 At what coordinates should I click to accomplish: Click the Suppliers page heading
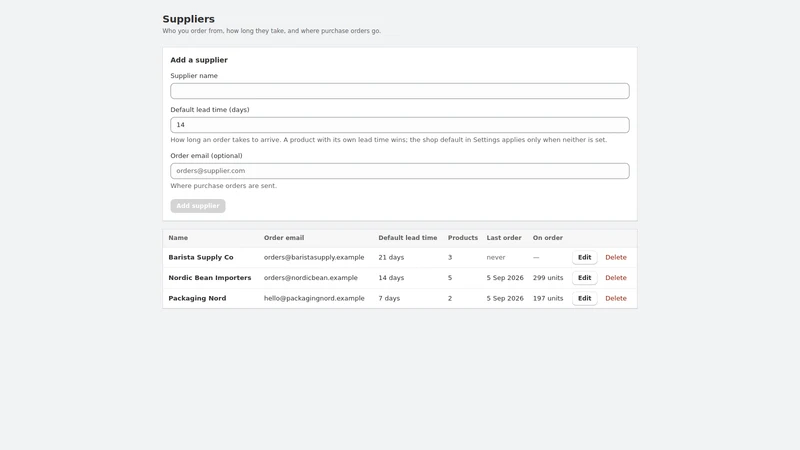(x=189, y=19)
